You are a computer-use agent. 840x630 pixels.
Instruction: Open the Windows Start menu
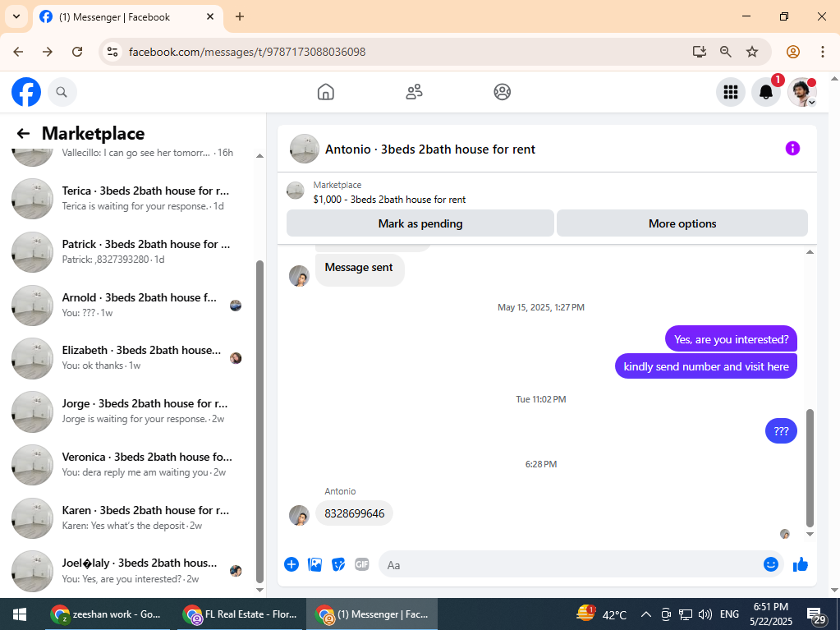[19, 614]
